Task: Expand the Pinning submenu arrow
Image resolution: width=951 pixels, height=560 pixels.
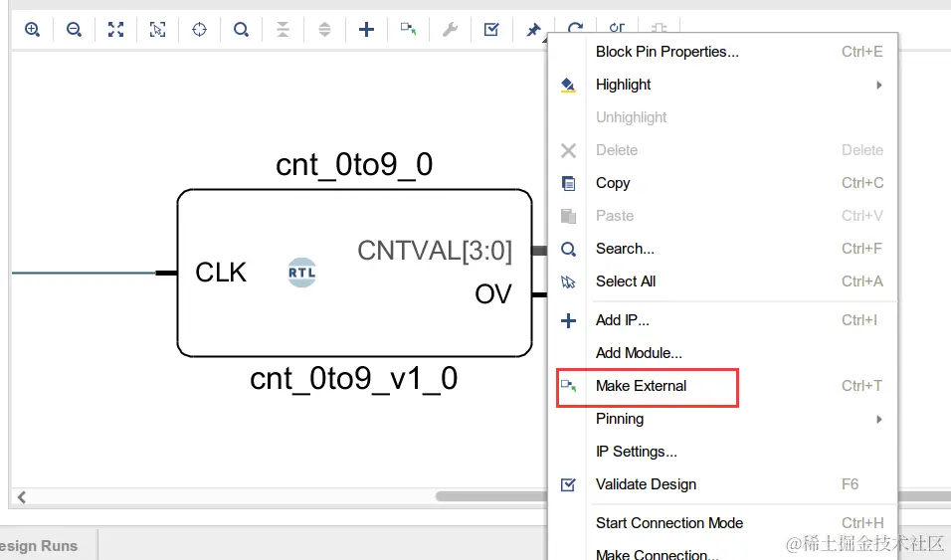Action: point(878,419)
